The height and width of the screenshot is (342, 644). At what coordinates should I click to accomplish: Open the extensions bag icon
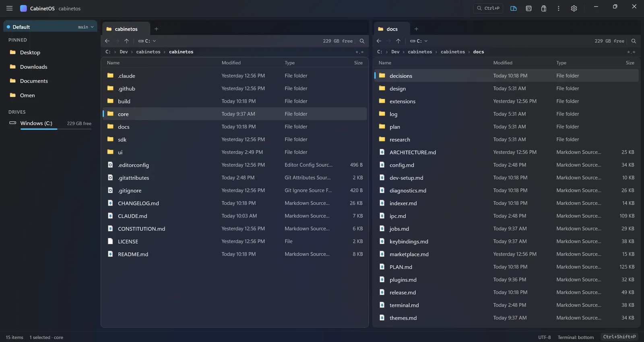tap(544, 8)
